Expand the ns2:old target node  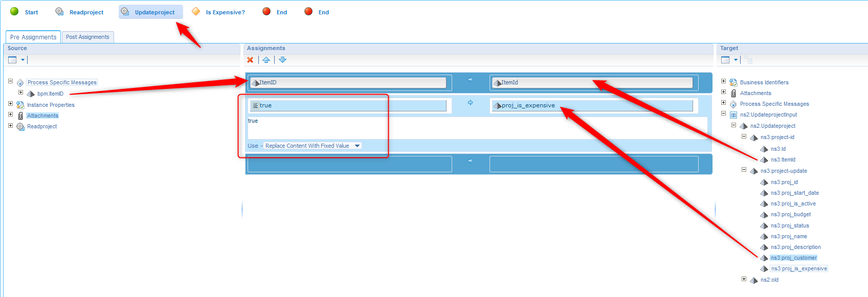click(744, 279)
